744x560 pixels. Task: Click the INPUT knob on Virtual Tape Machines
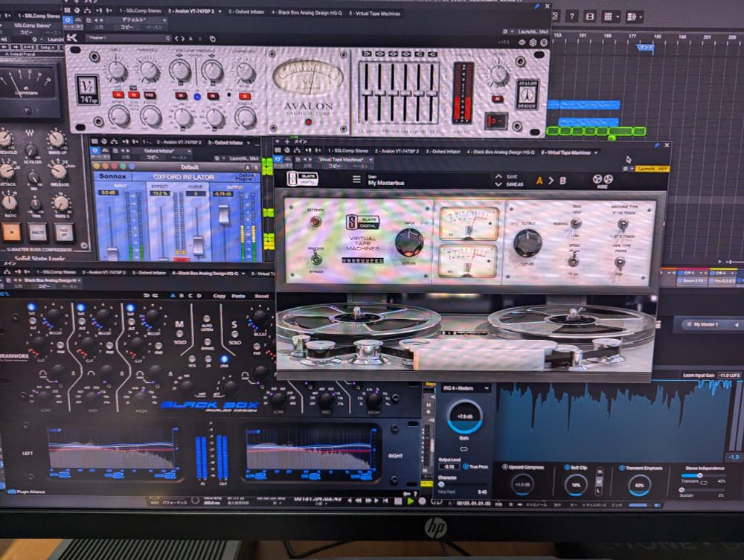click(409, 242)
